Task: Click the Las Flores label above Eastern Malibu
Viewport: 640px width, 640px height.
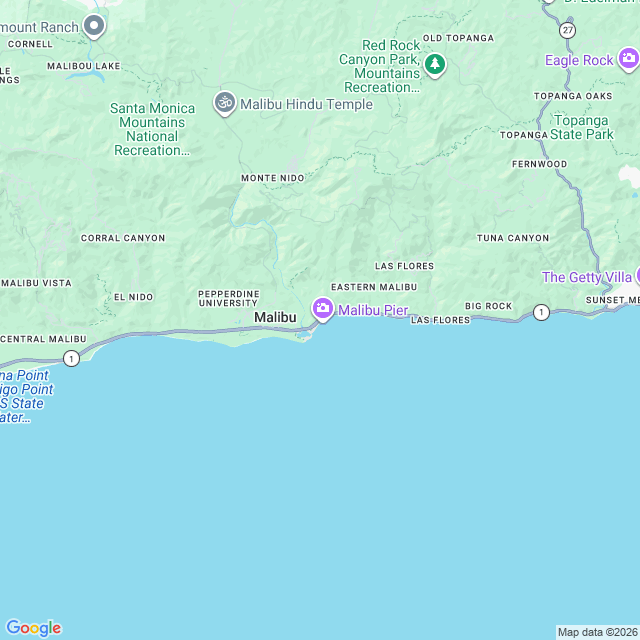Action: click(404, 266)
